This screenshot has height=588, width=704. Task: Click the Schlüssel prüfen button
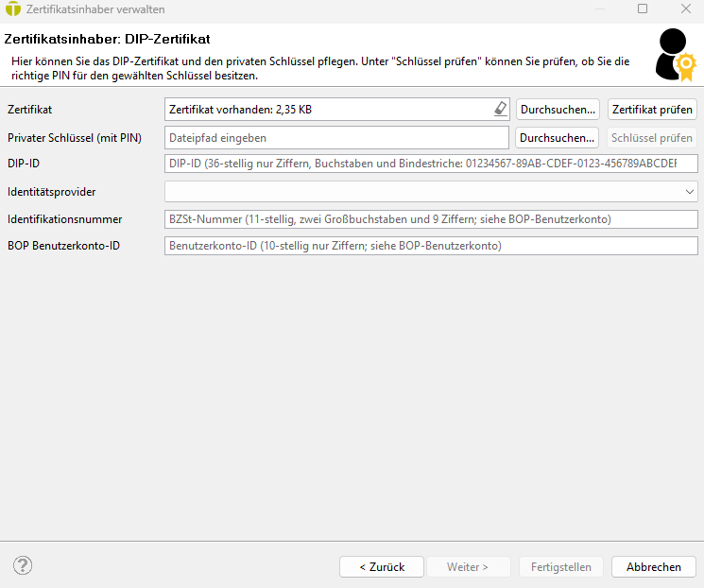tap(652, 138)
